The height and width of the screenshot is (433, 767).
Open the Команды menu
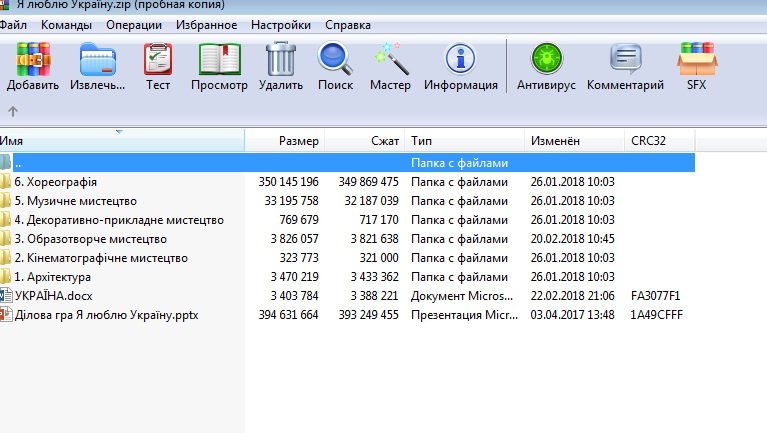66,25
